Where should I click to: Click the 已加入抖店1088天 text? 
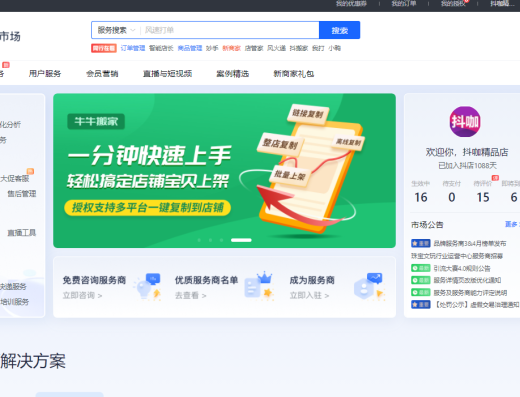click(x=467, y=166)
